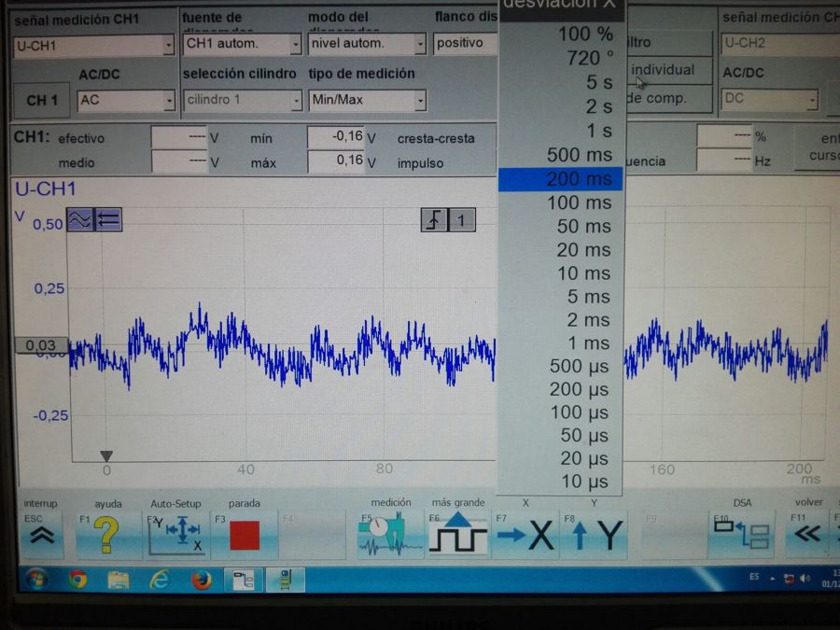This screenshot has width=840, height=630.
Task: Open Firefox from the Windows taskbar
Action: click(201, 580)
